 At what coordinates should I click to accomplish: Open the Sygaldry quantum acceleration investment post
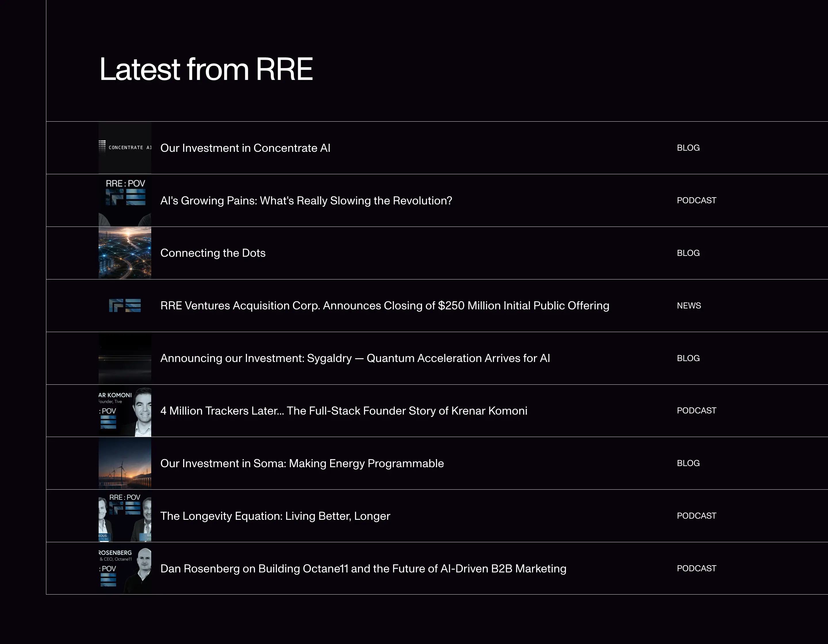[x=355, y=358]
